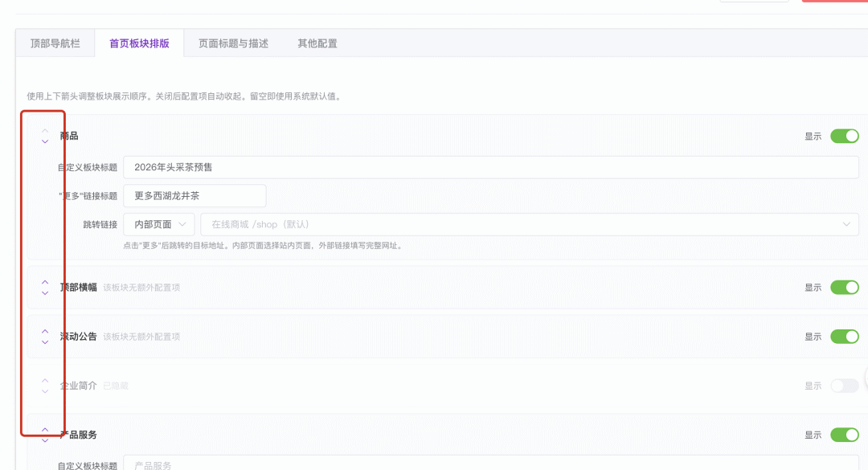Switch to the 顶部导航栏 tab
This screenshot has height=470, width=868.
click(x=55, y=43)
